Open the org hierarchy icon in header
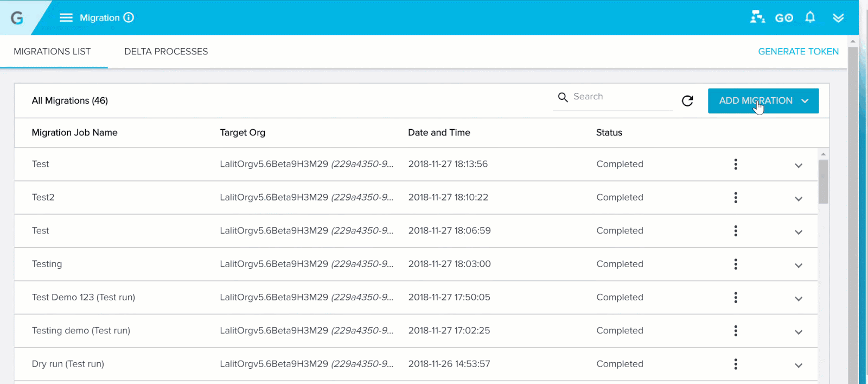 coord(757,17)
